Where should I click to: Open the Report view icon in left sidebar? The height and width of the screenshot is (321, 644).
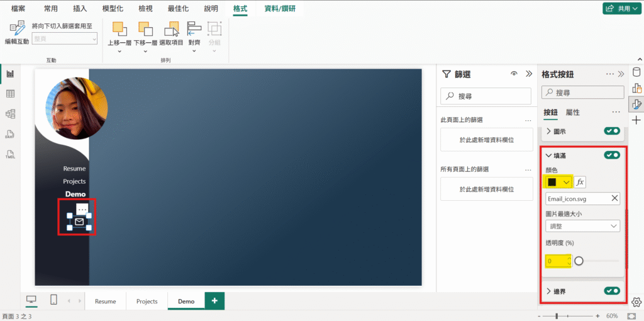tap(10, 74)
